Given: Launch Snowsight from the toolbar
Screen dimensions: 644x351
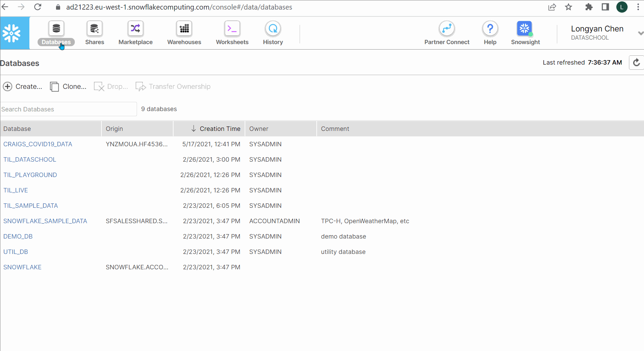Looking at the screenshot, I should click(x=525, y=33).
